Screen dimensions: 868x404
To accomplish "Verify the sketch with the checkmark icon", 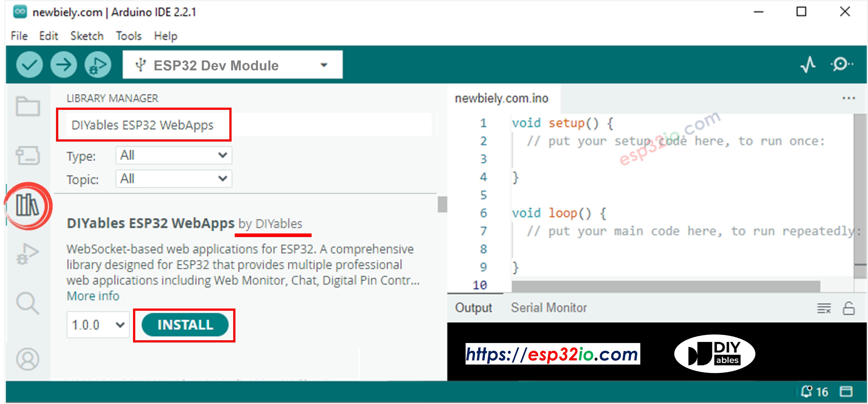I will [x=30, y=64].
